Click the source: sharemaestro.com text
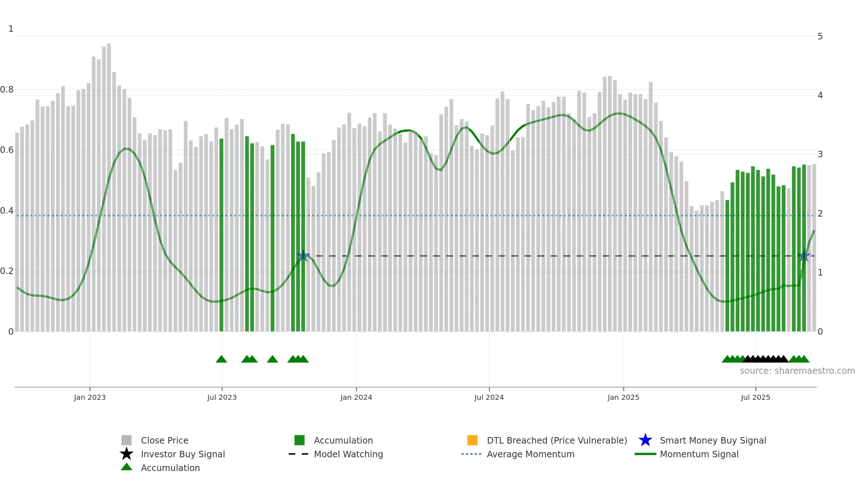Image resolution: width=868 pixels, height=488 pixels. click(797, 371)
